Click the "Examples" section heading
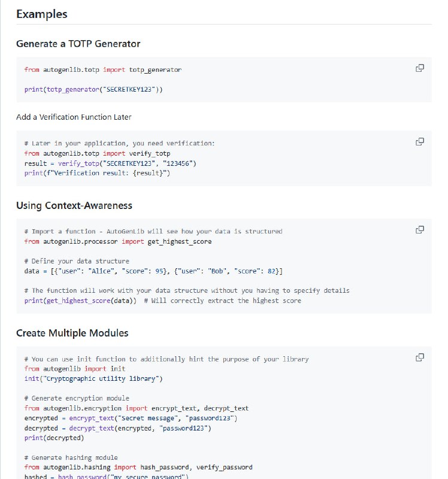Screen dimensions: 448x479 tap(42, 14)
